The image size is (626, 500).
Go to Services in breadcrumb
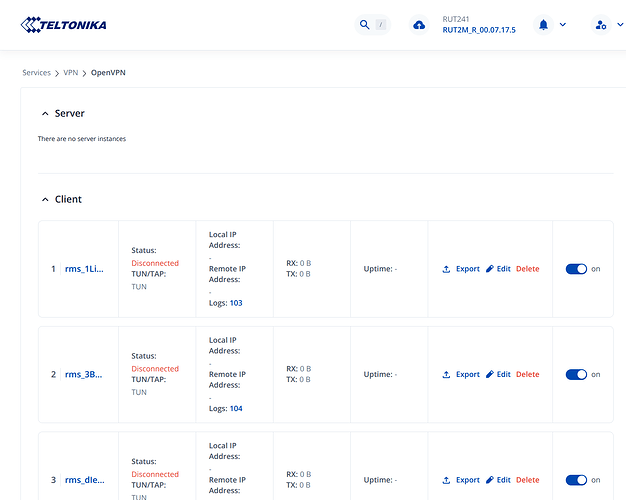pos(37,73)
